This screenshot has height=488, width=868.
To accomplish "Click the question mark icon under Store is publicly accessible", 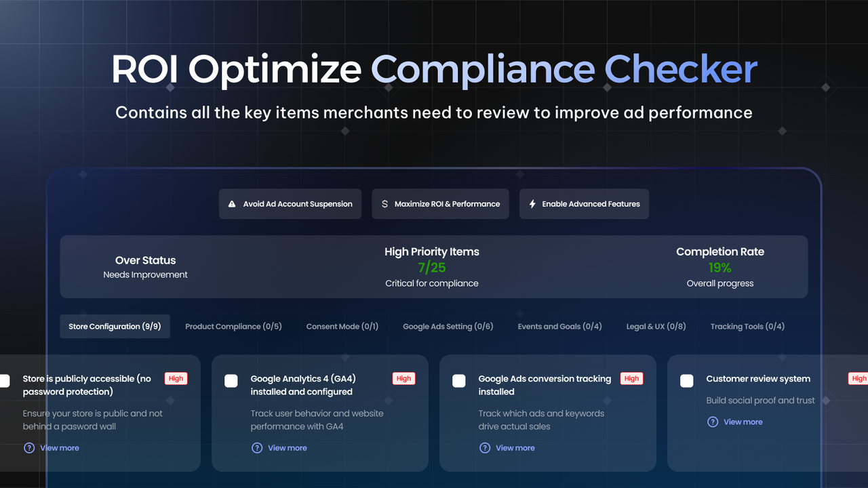I will 29,448.
